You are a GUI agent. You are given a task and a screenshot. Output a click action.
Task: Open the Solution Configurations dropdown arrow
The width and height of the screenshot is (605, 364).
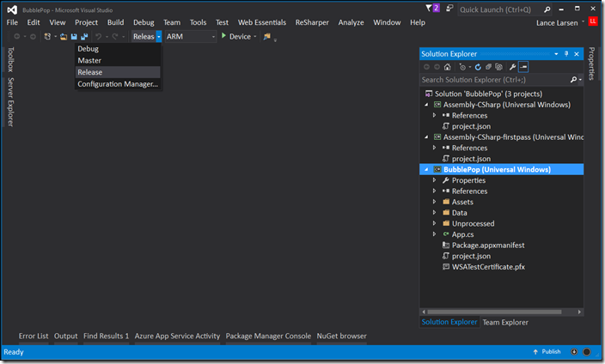pyautogui.click(x=159, y=37)
